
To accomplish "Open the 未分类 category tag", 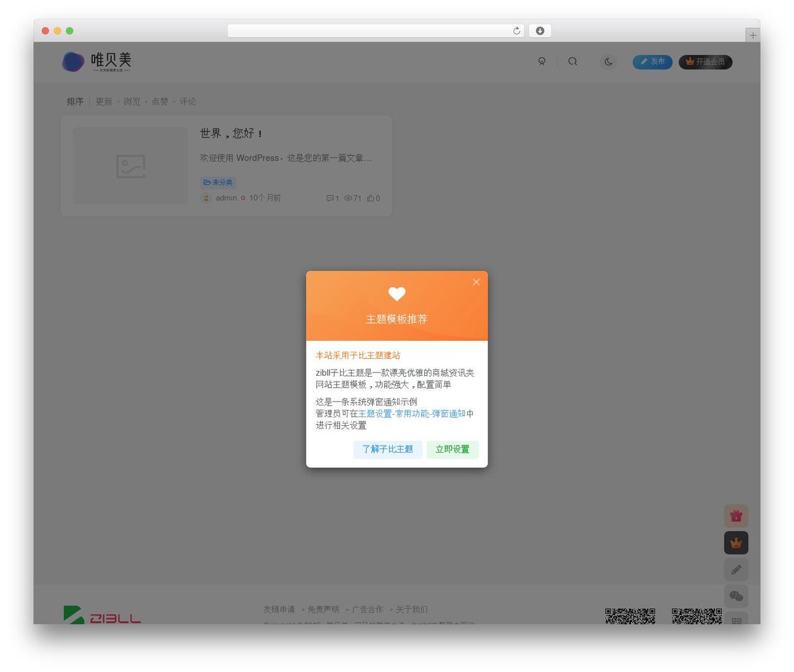I will [x=218, y=182].
